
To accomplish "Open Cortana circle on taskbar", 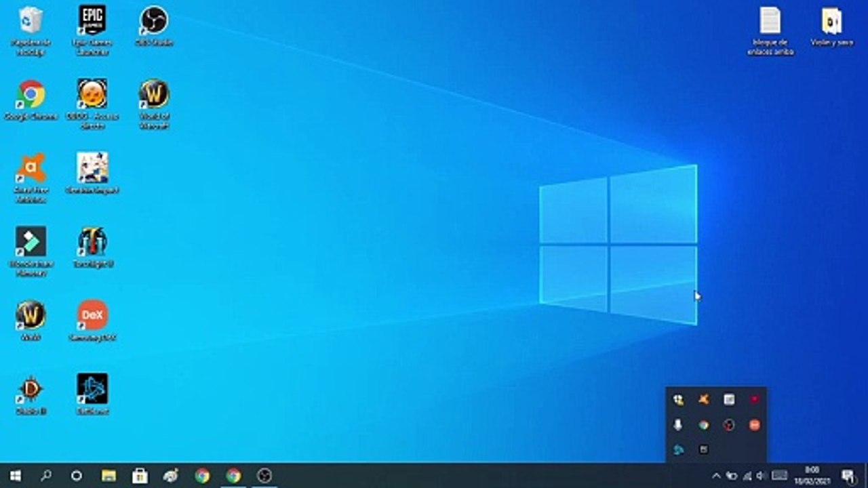I will tap(77, 476).
